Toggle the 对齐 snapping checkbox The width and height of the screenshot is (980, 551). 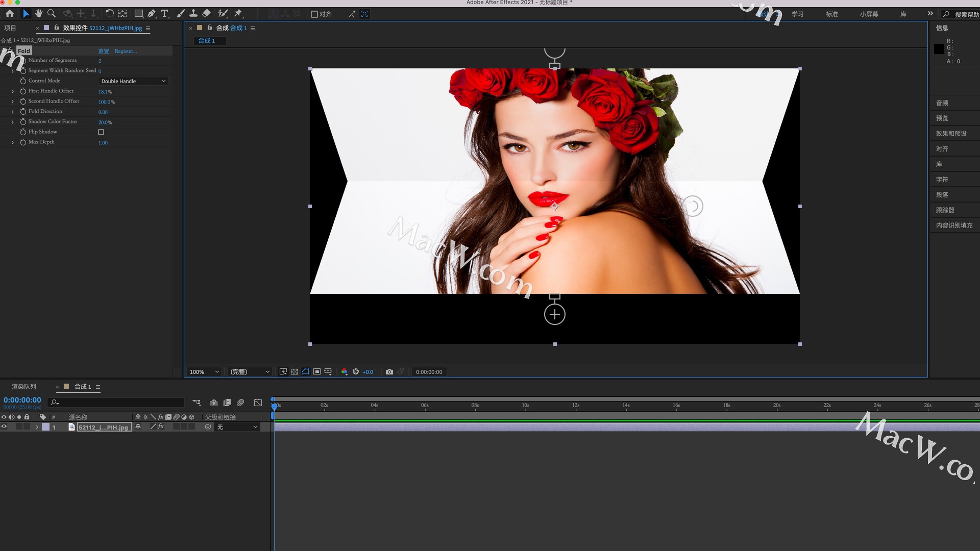314,14
